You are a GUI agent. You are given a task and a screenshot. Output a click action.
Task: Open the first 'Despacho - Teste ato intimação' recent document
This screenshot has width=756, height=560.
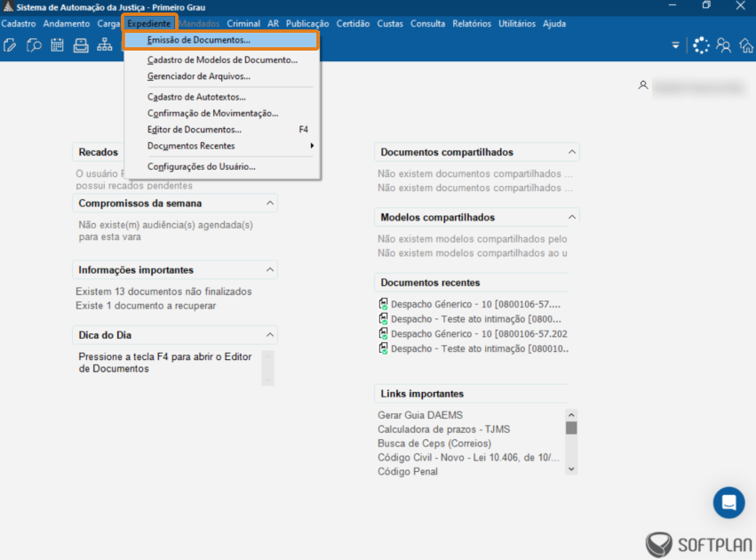coord(475,319)
